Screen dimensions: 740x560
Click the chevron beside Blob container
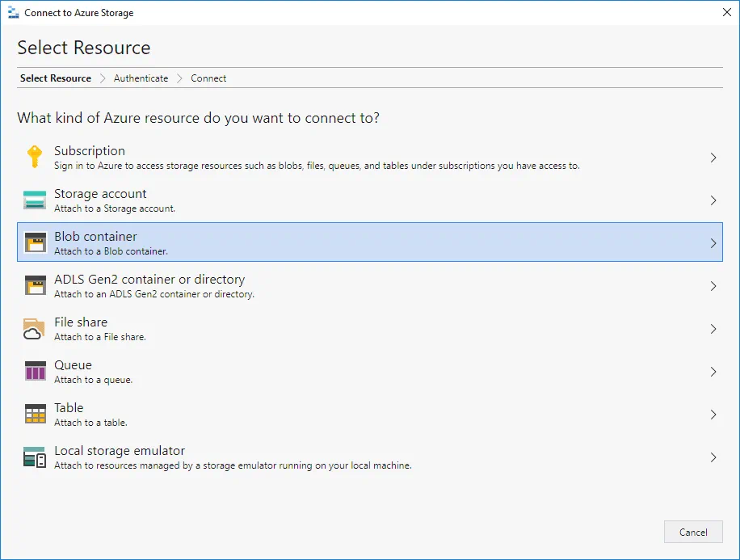point(713,243)
